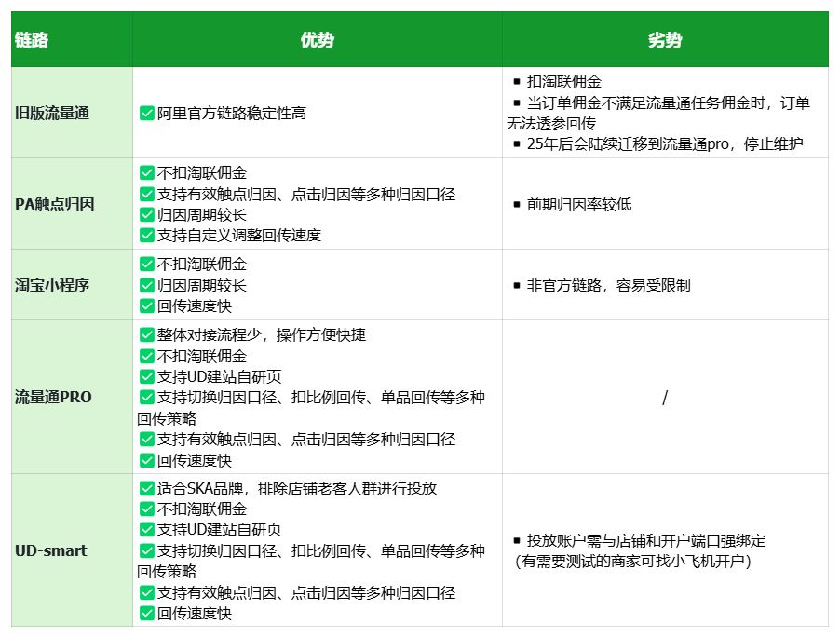Click the green checkmark before 阿里官方链路稳定性高
The image size is (840, 638).
pos(147,113)
